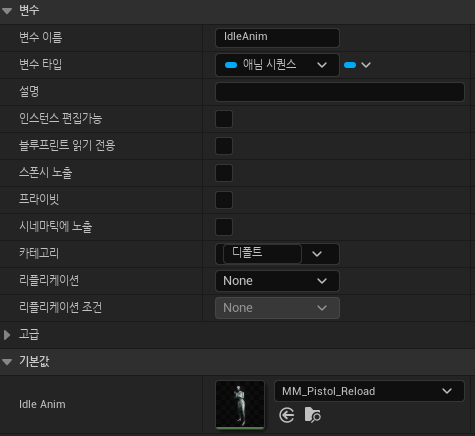Click the 프라이빗 label

point(39,199)
